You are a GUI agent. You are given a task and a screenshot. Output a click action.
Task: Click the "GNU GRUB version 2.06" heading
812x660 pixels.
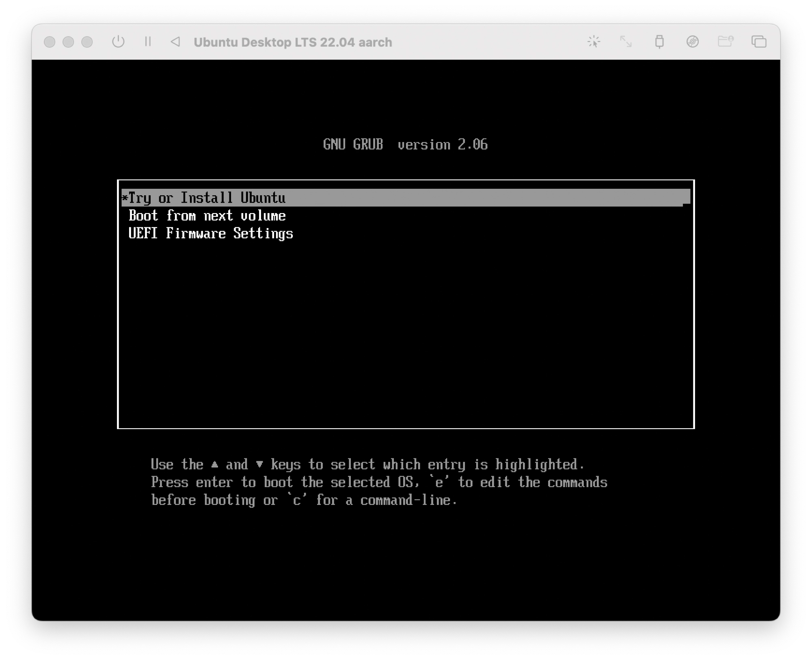[x=405, y=144]
